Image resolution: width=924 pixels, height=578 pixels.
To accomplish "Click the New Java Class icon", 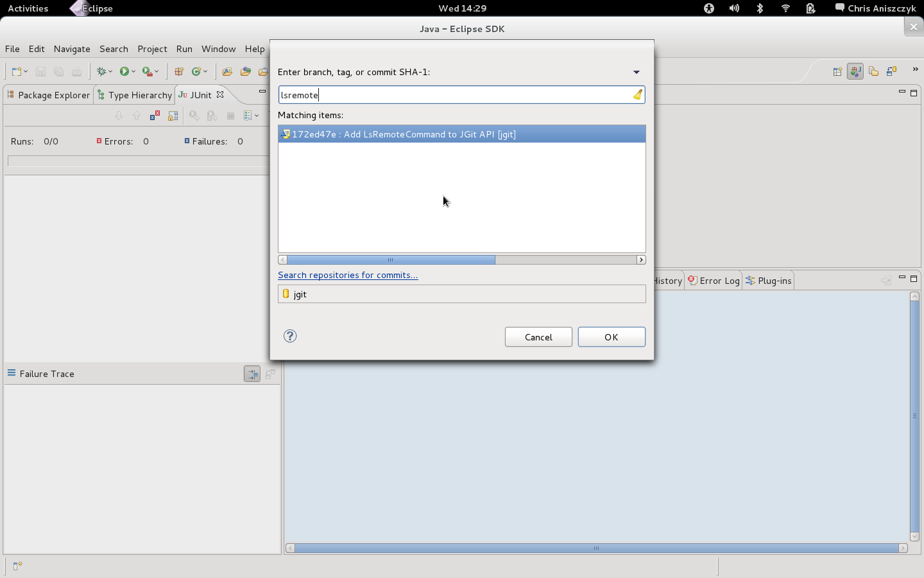I will click(x=196, y=71).
